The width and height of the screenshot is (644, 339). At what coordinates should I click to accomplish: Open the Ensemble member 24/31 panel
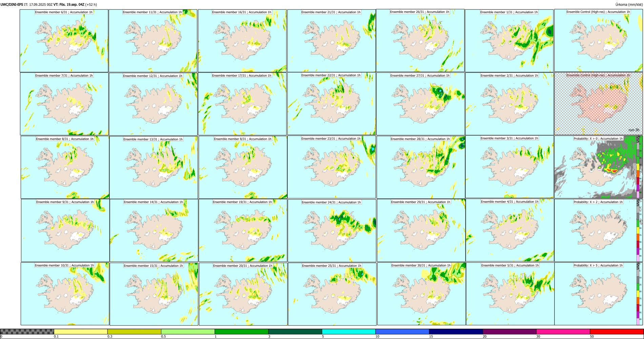coord(332,231)
